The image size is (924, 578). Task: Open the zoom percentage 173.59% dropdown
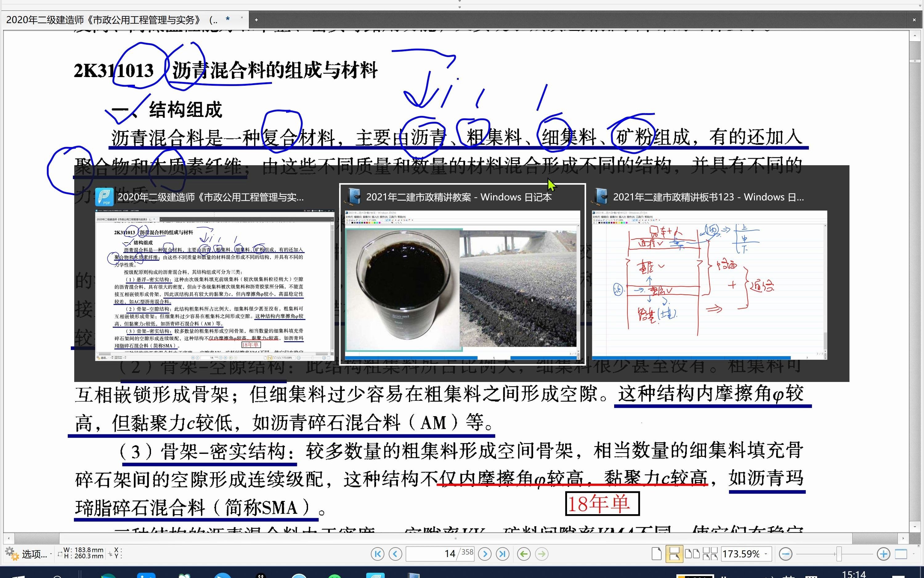pos(766,554)
